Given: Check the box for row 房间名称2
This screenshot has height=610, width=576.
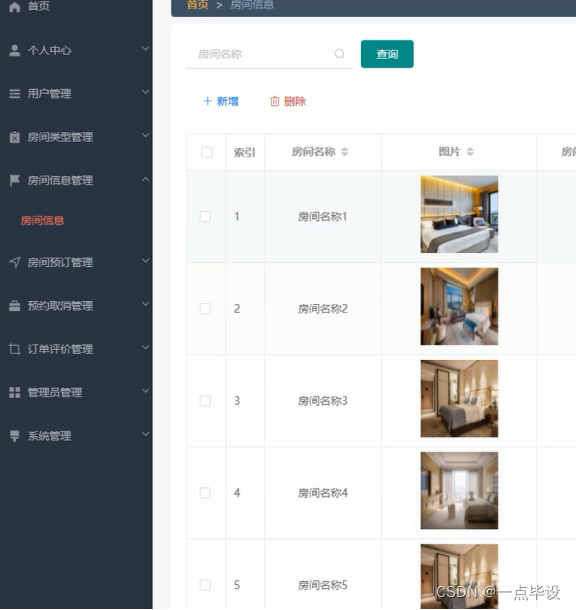Looking at the screenshot, I should (205, 309).
